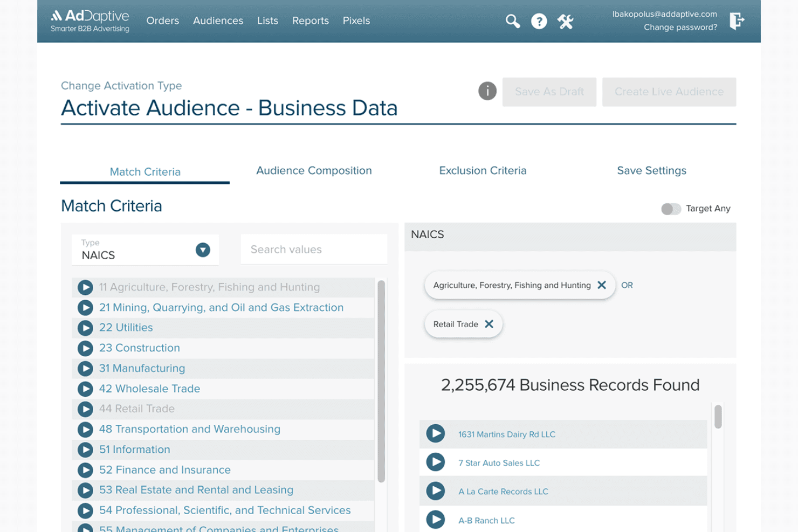Image resolution: width=798 pixels, height=532 pixels.
Task: Expand the 54 Professional, Scientific, Technical Services arrow
Action: click(x=85, y=510)
